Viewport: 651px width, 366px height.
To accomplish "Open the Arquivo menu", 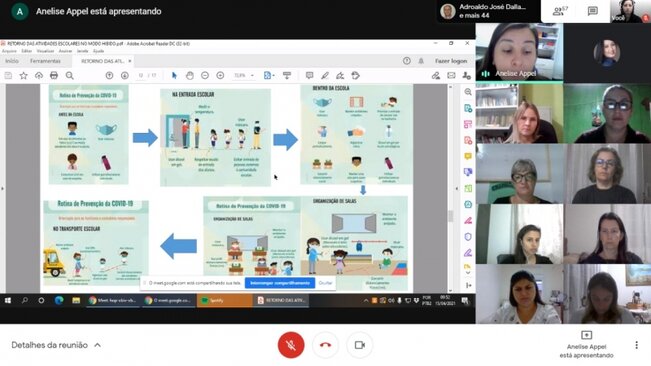I will click(9, 51).
